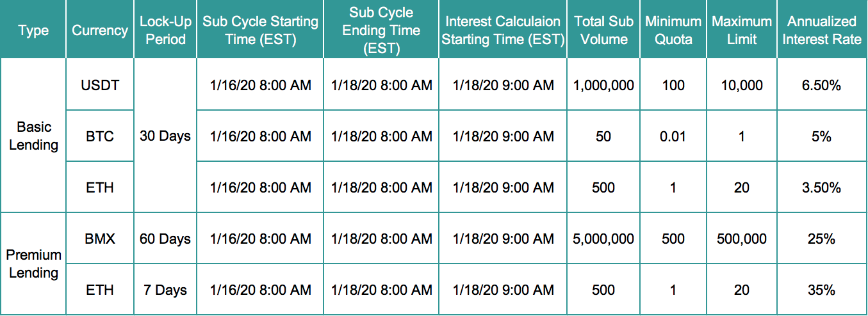Select the 500,000 maximum limit cell
Screen dimensions: 868x316
pyautogui.click(x=742, y=239)
